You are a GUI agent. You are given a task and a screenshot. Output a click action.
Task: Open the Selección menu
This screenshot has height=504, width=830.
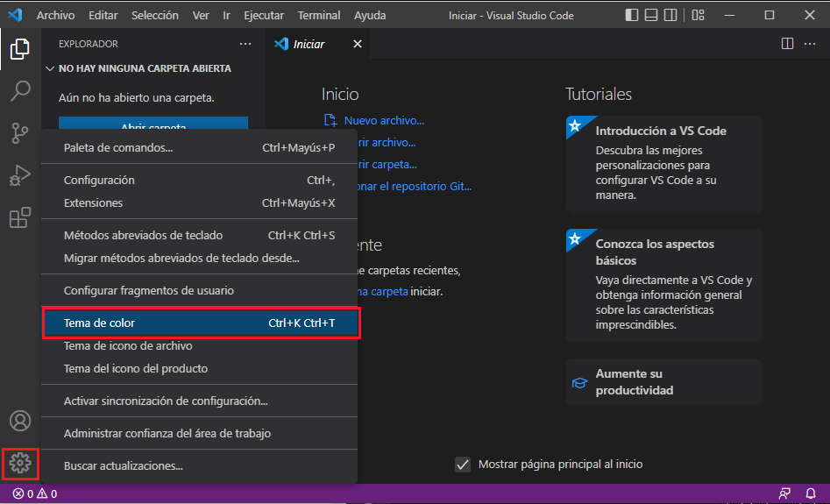pyautogui.click(x=154, y=16)
